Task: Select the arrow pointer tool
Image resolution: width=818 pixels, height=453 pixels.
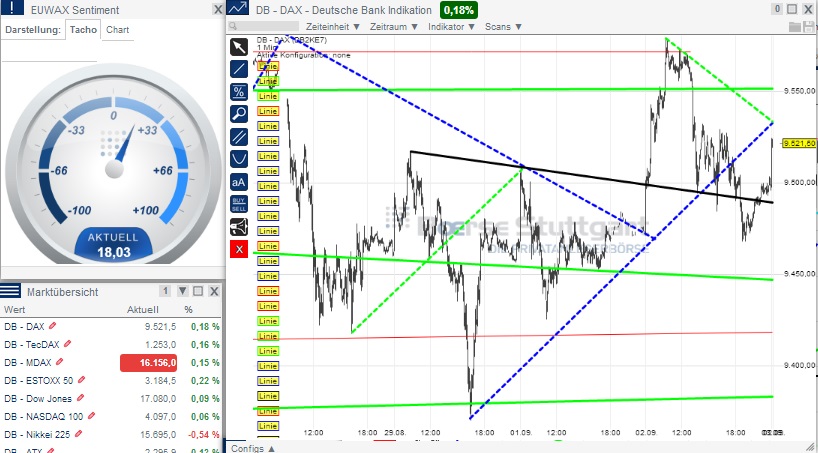Action: (x=239, y=46)
